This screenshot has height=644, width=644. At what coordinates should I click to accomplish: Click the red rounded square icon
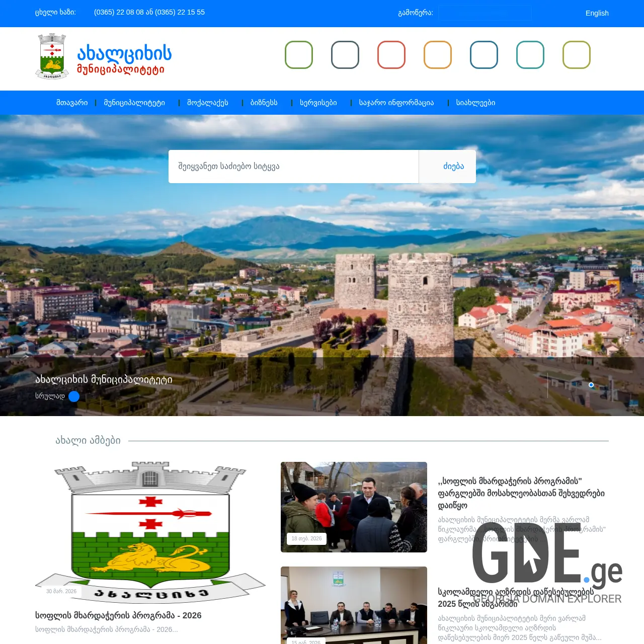point(391,55)
